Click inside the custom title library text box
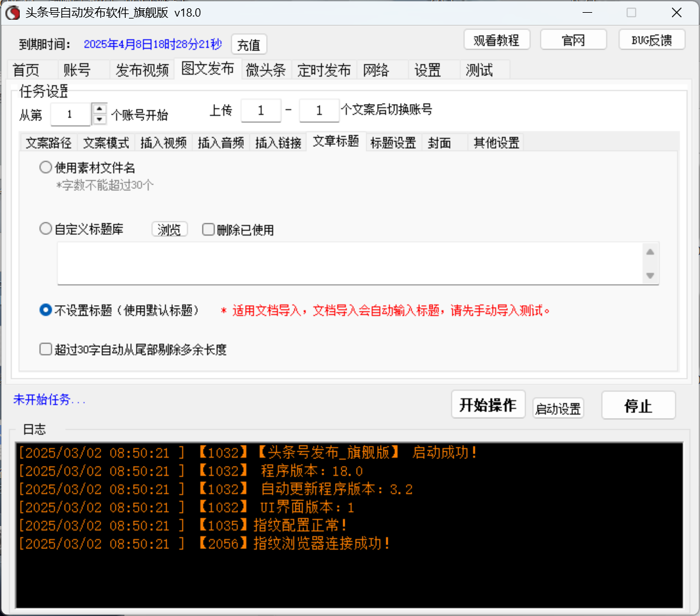 350,263
